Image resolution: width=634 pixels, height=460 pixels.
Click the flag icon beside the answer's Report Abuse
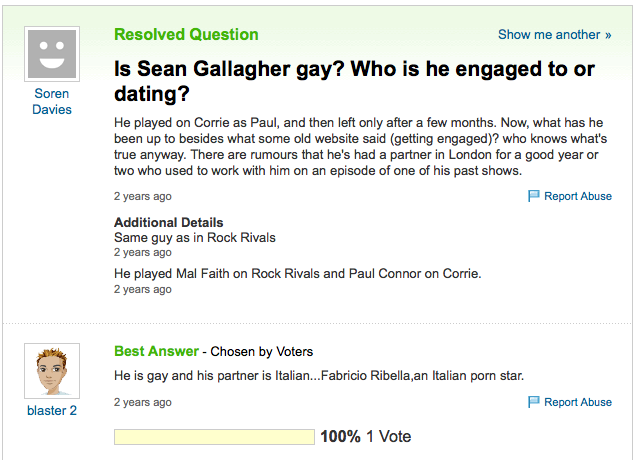[x=534, y=402]
